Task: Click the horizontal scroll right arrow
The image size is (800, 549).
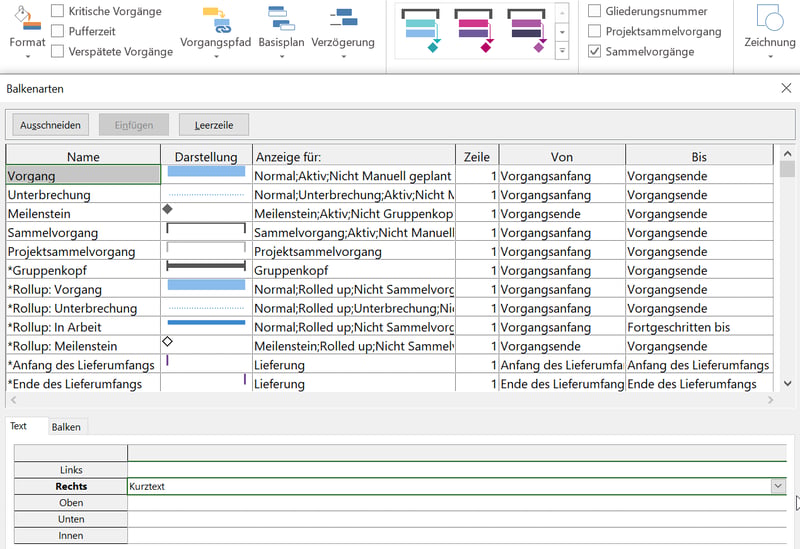Action: coord(770,401)
